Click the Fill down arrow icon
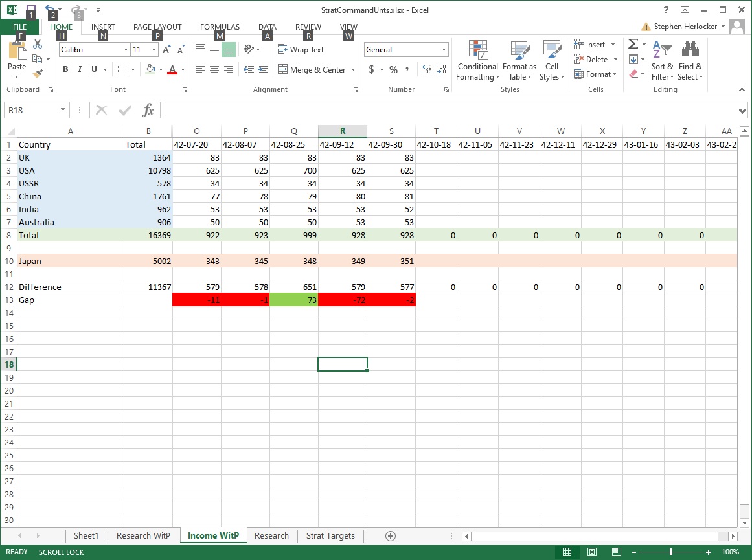Viewport: 752px width, 560px height. pos(633,60)
